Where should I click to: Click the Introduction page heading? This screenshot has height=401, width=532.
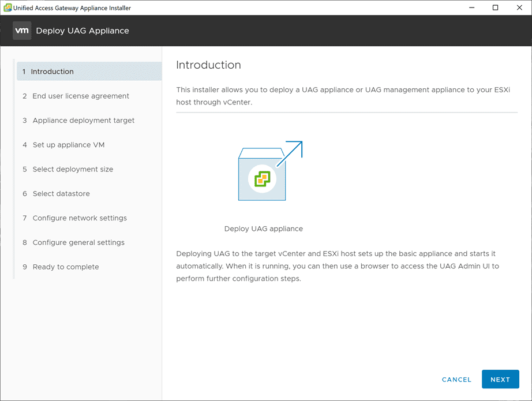pyautogui.click(x=208, y=65)
